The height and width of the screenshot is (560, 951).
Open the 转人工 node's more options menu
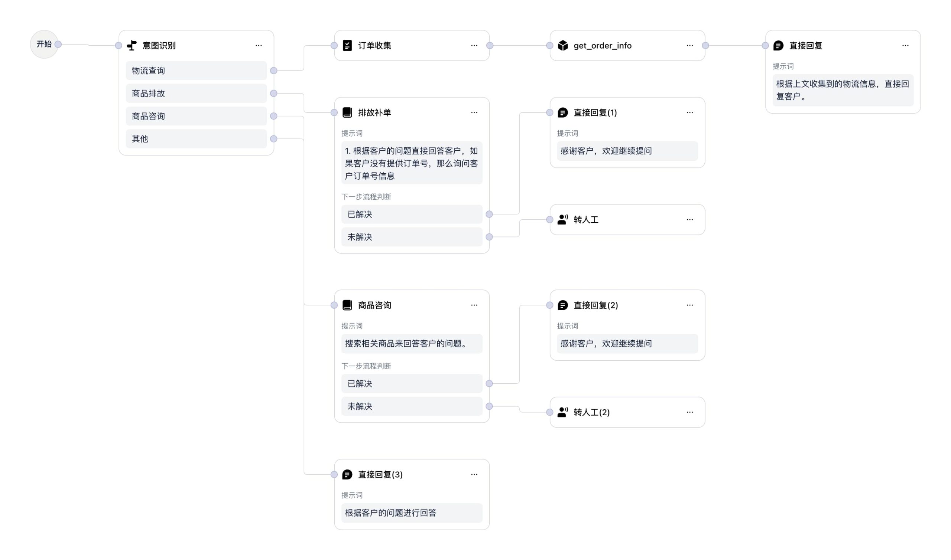click(689, 219)
